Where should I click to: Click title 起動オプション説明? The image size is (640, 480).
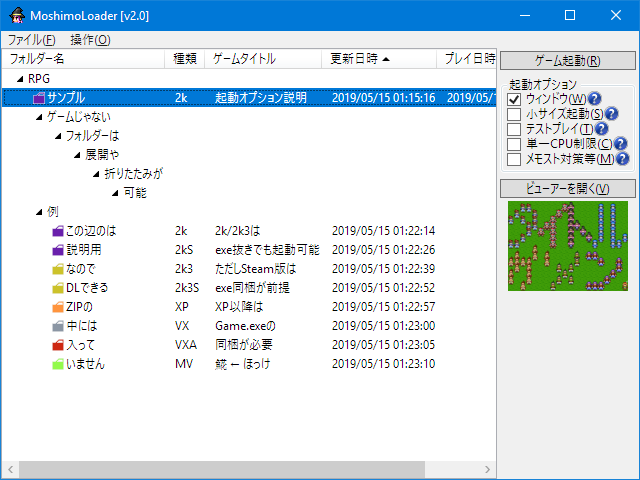pos(261,98)
